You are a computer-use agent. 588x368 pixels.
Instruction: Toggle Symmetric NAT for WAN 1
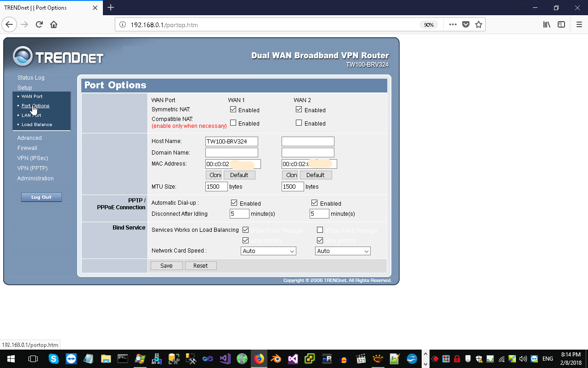233,109
